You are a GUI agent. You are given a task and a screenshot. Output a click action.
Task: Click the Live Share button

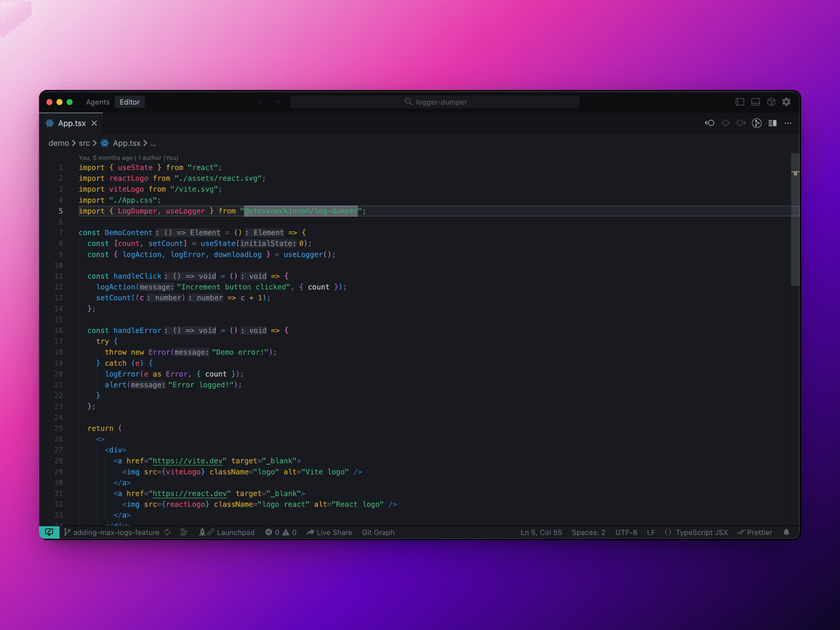(329, 532)
